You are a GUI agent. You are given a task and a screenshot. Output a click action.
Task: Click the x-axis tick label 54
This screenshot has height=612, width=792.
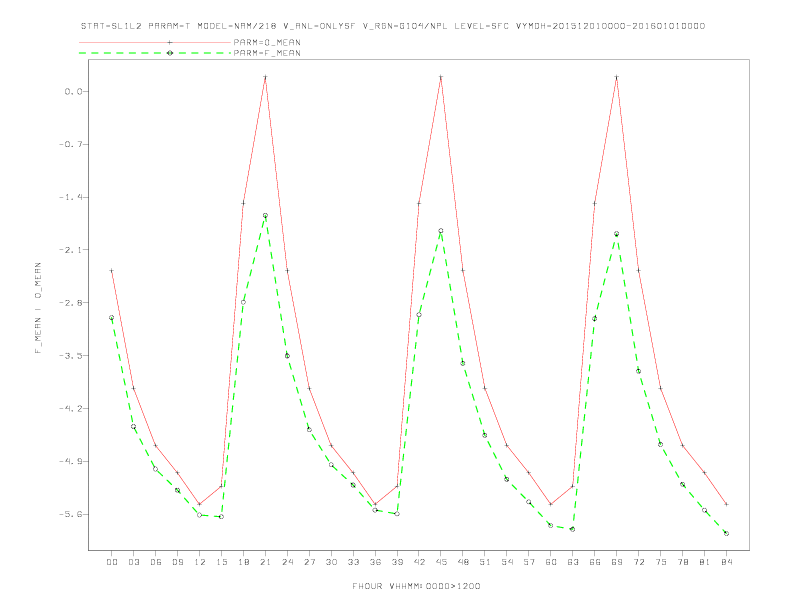pyautogui.click(x=507, y=562)
